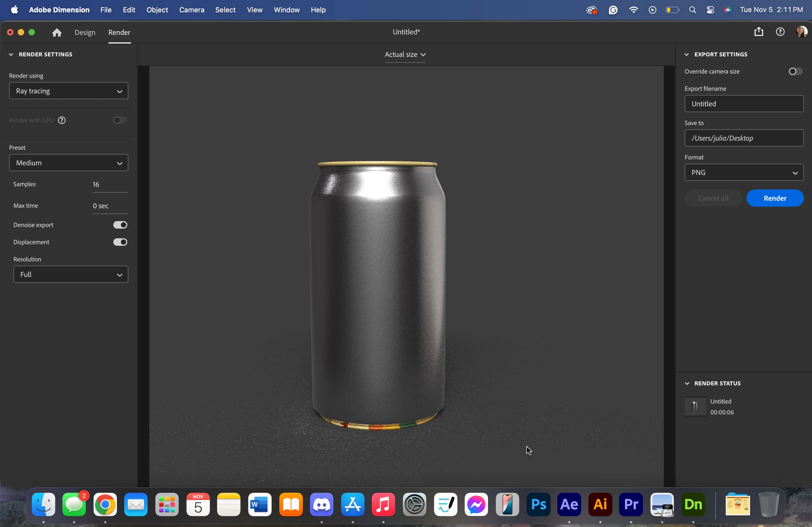Viewport: 812px width, 527px height.
Task: Open Photoshop from the dock
Action: click(538, 504)
